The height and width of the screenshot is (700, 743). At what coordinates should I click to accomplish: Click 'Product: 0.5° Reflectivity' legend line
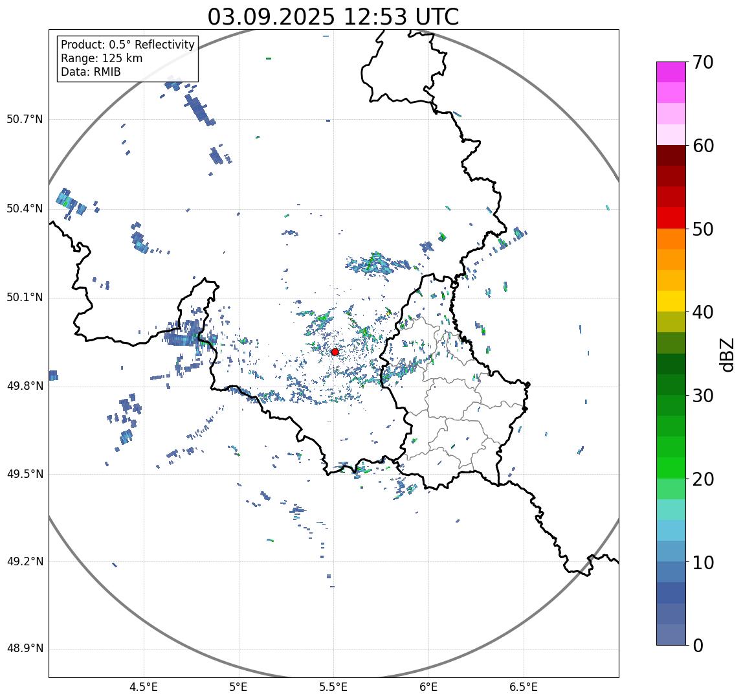pyautogui.click(x=128, y=45)
